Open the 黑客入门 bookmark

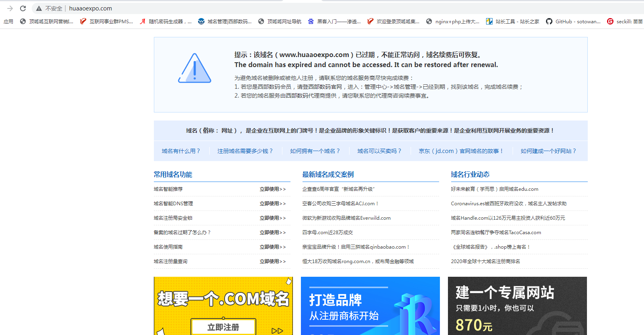point(334,22)
